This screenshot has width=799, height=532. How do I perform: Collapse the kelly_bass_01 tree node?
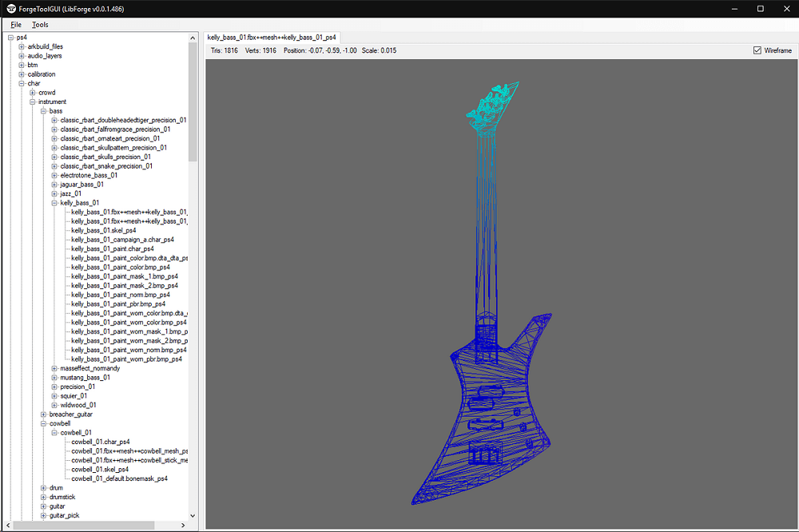(54, 203)
